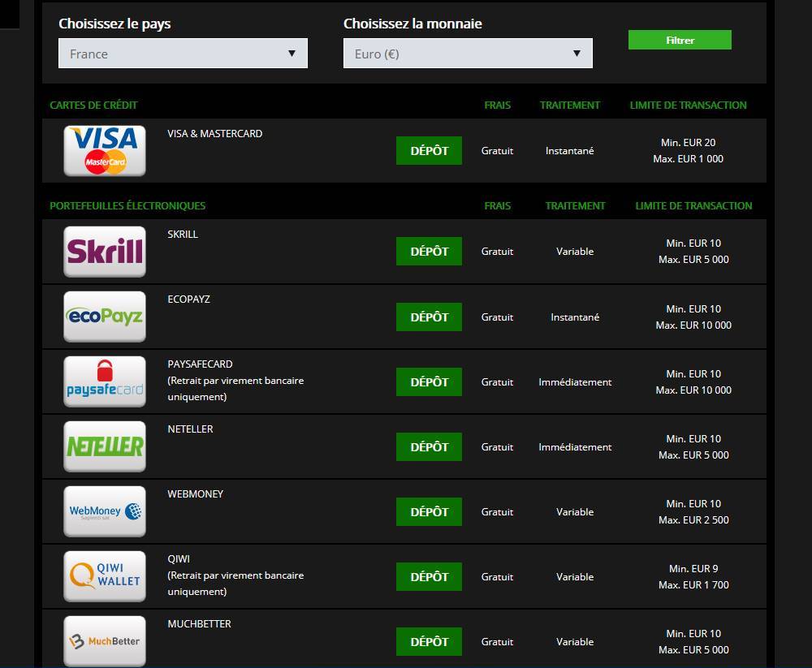Image resolution: width=812 pixels, height=668 pixels.
Task: Click the QIWI limit Min. EUR 9
Action: [x=694, y=569]
